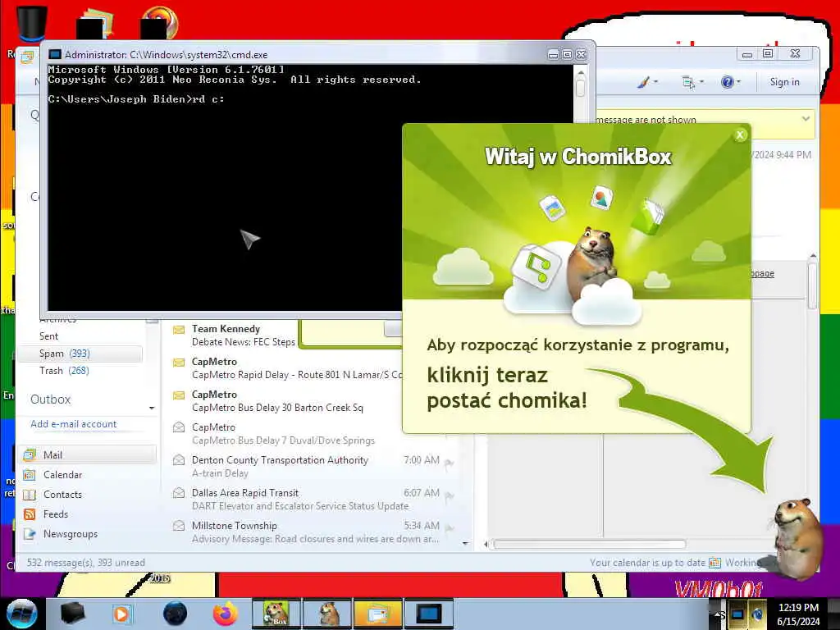Open the Firefox taskbar icon
The image size is (840, 630).
(x=225, y=614)
